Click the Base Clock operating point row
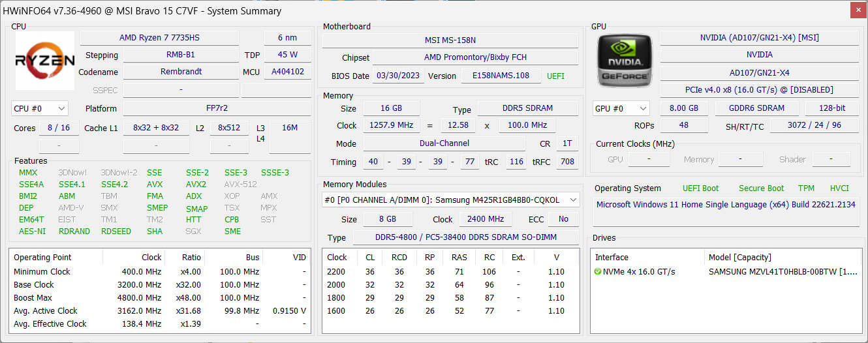The image size is (868, 343). click(x=159, y=284)
